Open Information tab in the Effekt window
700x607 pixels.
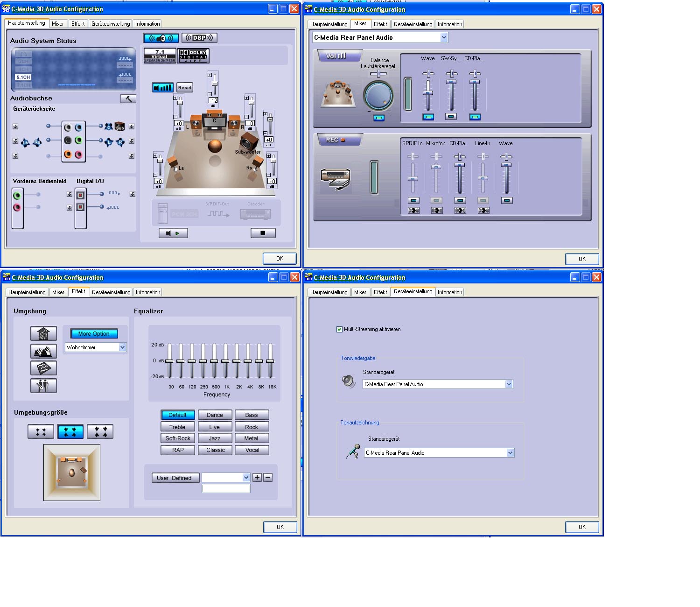(148, 292)
